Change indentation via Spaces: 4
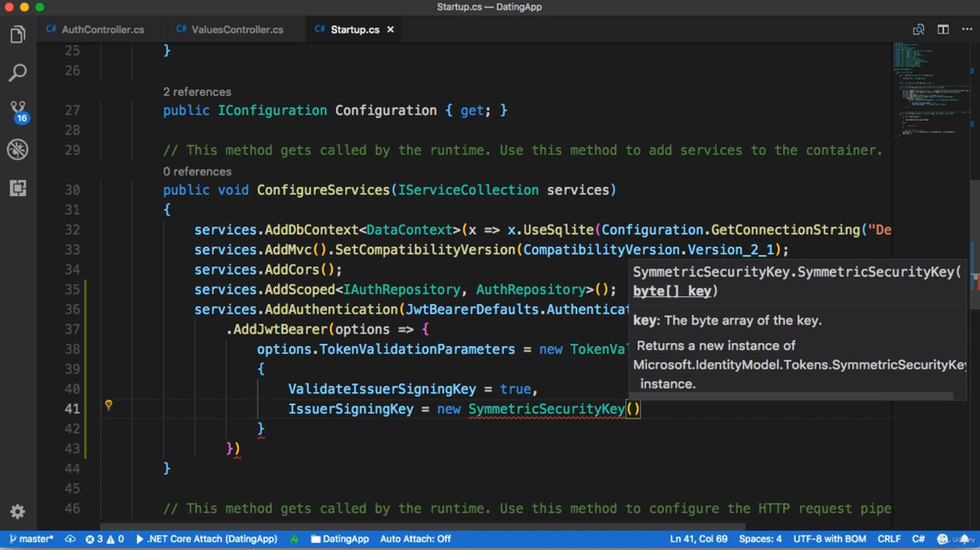 pyautogui.click(x=759, y=539)
